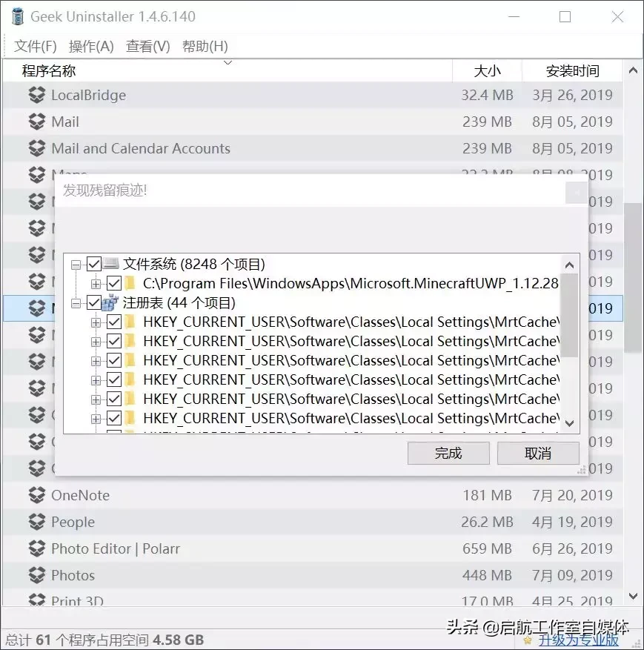Screen dimensions: 644x650
Task: Click the registry icon beside 注册表
Action: click(110, 302)
